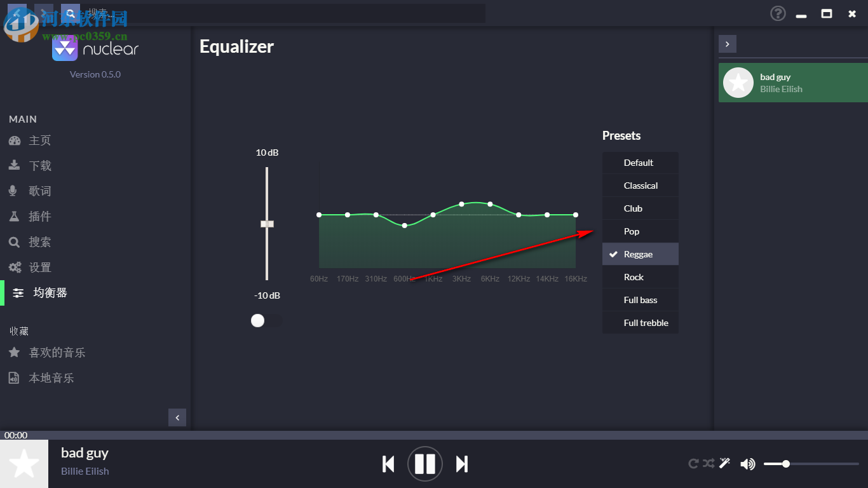This screenshot has width=868, height=488.
Task: Click the magic wand autoradio icon
Action: (724, 464)
